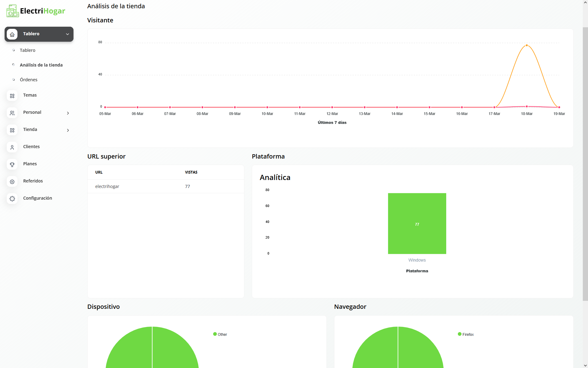Click the 18-Mar orange peak point
The width and height of the screenshot is (588, 368).
527,45
